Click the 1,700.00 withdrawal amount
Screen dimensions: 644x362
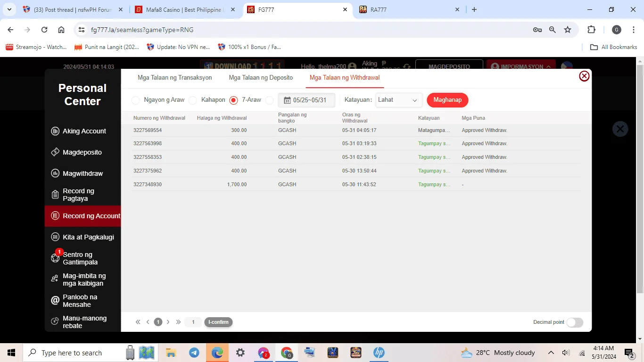click(237, 184)
